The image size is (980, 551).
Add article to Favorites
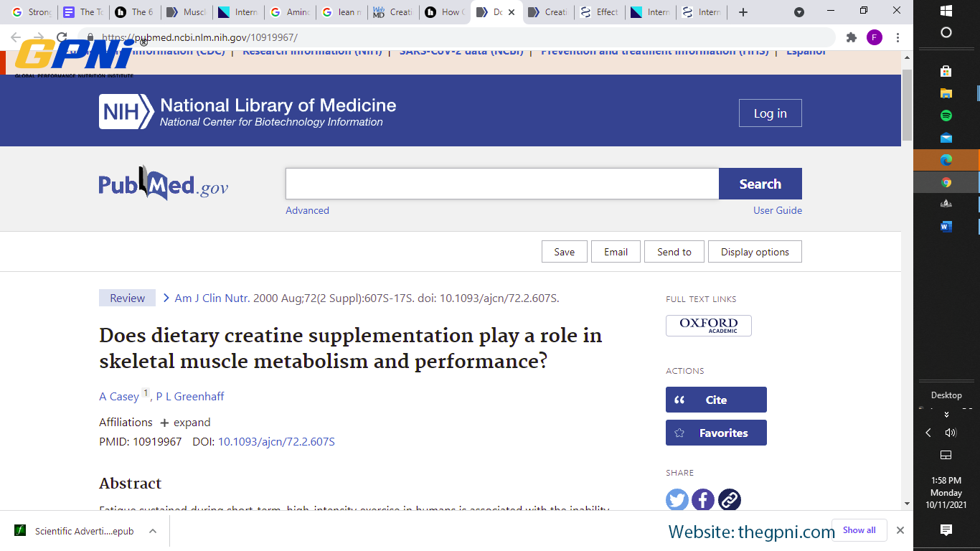click(x=715, y=433)
